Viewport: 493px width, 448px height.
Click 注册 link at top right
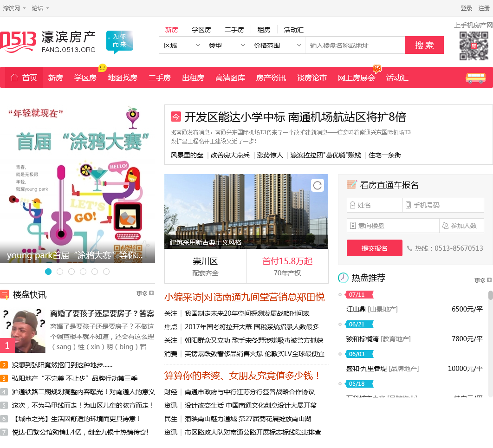click(x=484, y=8)
